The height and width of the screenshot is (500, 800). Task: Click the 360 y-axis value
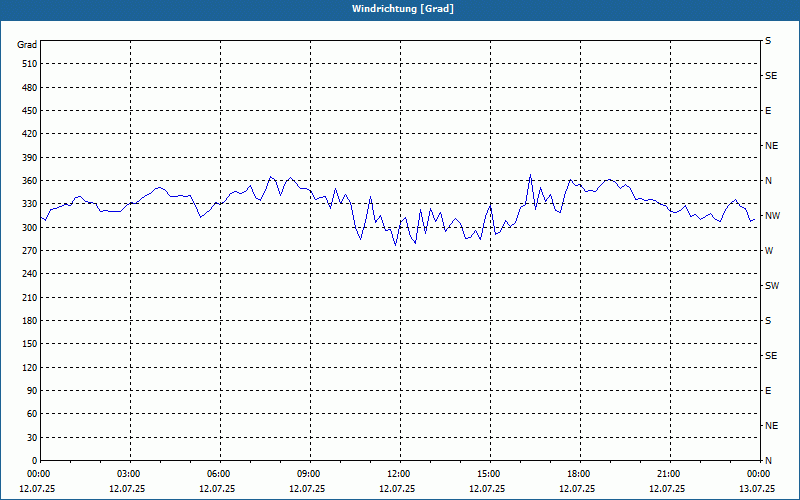(30, 181)
